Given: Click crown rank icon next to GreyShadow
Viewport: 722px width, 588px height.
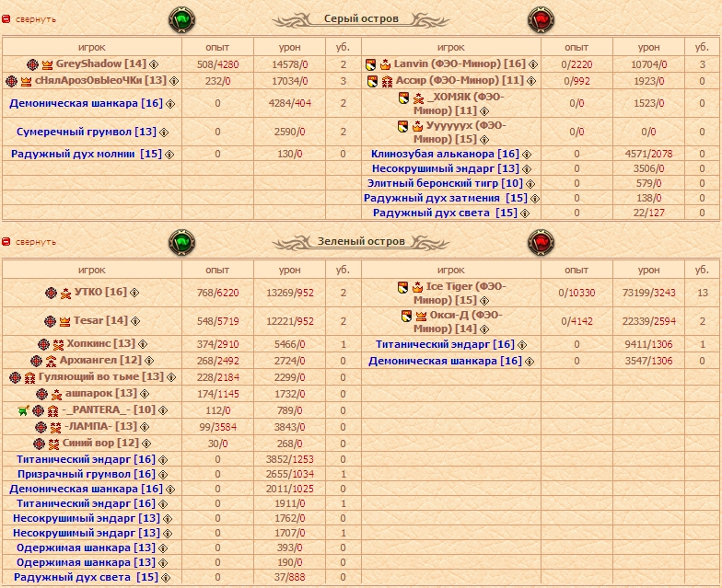Looking at the screenshot, I should pyautogui.click(x=47, y=64).
